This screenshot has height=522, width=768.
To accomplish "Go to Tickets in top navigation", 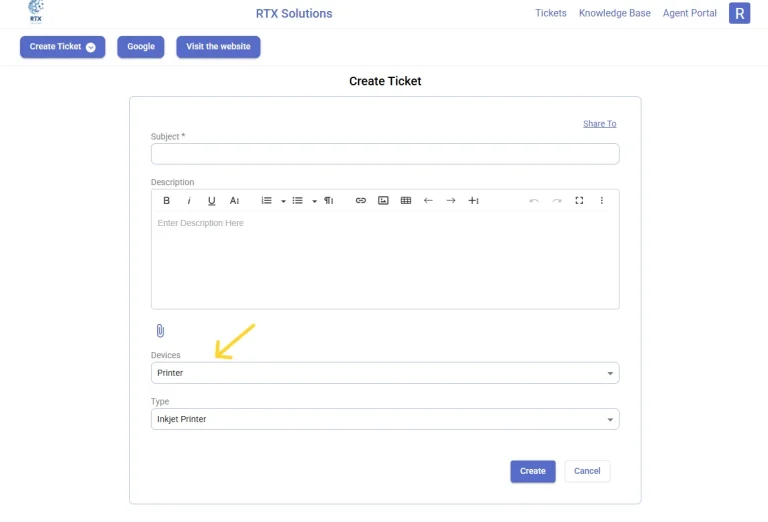I will 551,13.
